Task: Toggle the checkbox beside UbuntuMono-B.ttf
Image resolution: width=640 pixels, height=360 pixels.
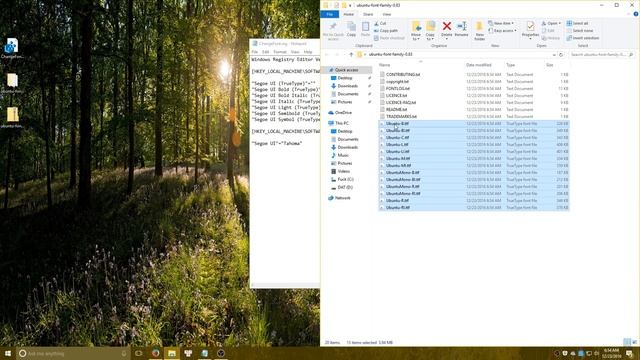Action: (x=382, y=172)
